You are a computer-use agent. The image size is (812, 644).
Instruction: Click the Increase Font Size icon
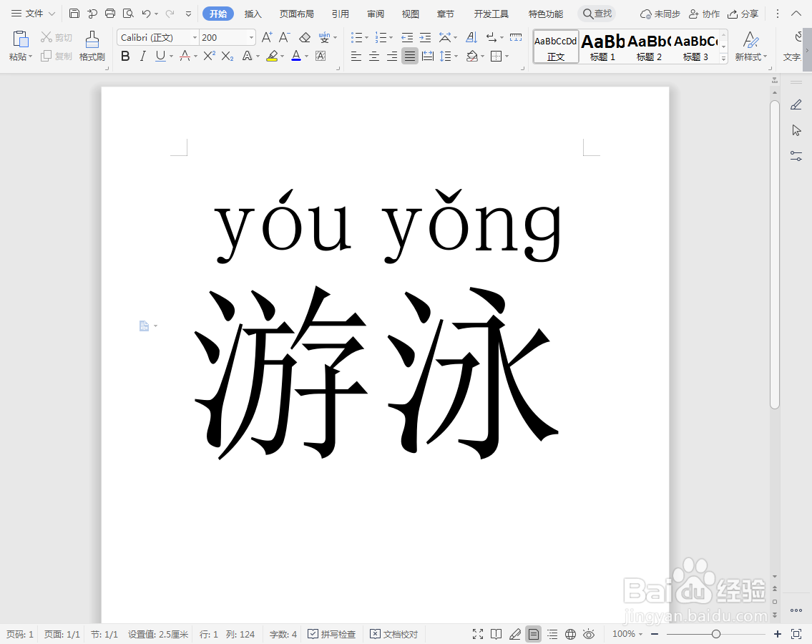(x=267, y=36)
